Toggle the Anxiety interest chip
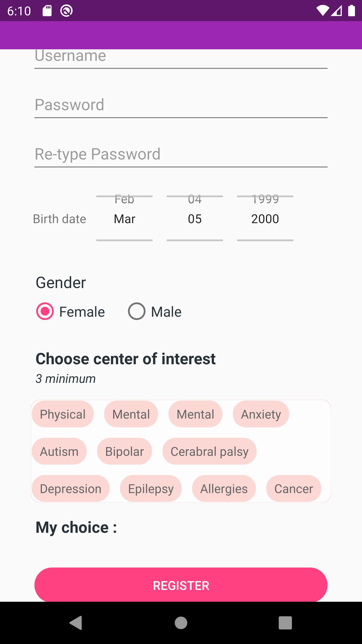Image resolution: width=362 pixels, height=644 pixels. [261, 414]
